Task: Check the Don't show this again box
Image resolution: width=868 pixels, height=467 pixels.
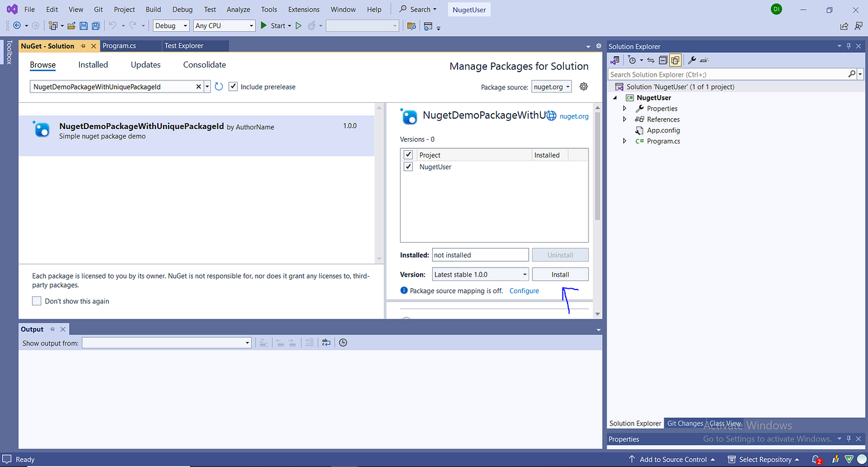Action: [x=36, y=301]
